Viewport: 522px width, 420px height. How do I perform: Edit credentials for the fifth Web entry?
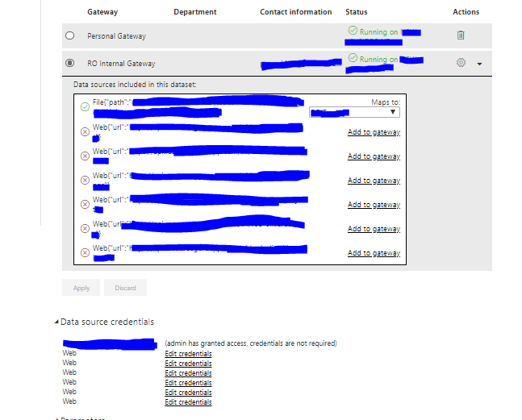click(x=188, y=393)
